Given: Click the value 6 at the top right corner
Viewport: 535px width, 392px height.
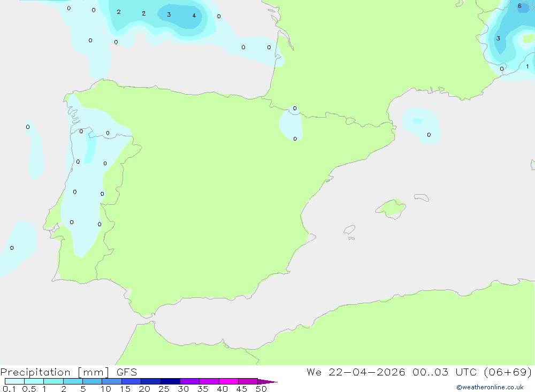Looking at the screenshot, I should click(519, 6).
